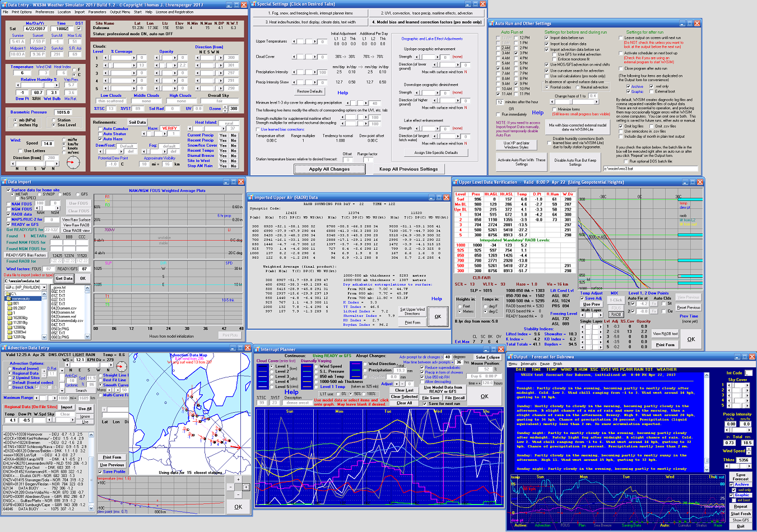
Task: Choose the SYNOP radio in Data Import
Action: click(38, 194)
